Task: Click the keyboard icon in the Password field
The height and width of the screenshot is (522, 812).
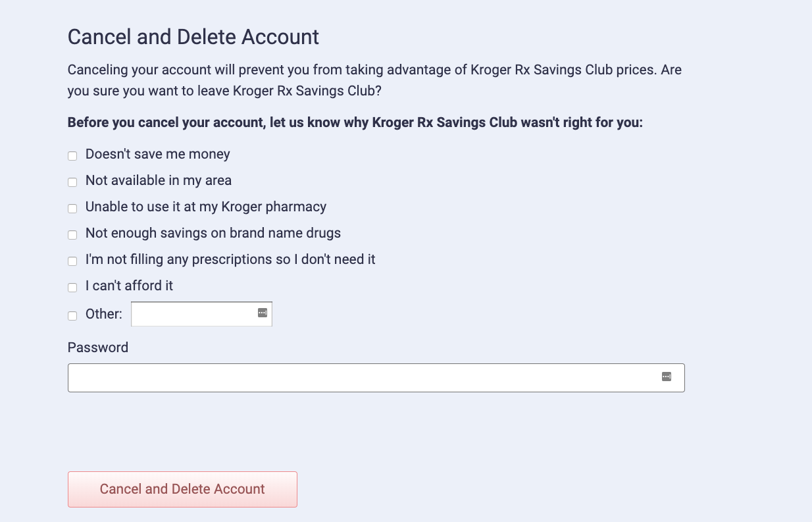Action: coord(667,377)
